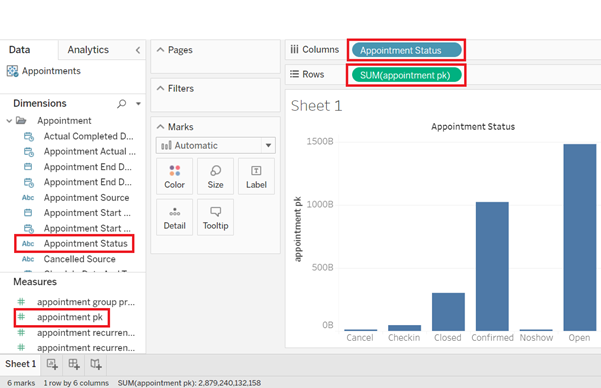Select the Appointment Status dimension
Viewport: 601px width, 388px height.
point(85,243)
